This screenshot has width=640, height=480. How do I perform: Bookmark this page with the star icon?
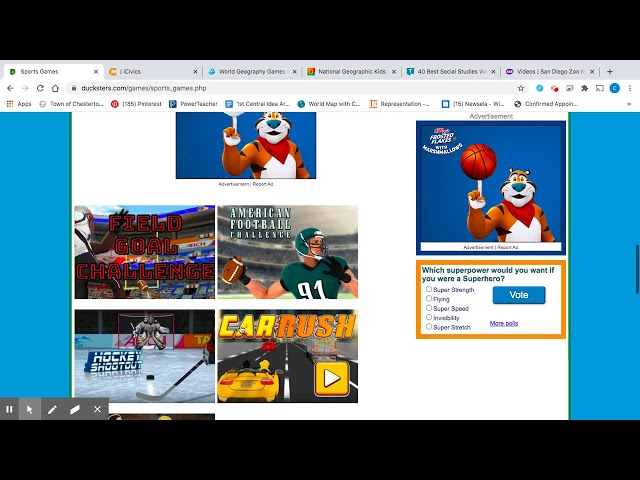click(521, 88)
